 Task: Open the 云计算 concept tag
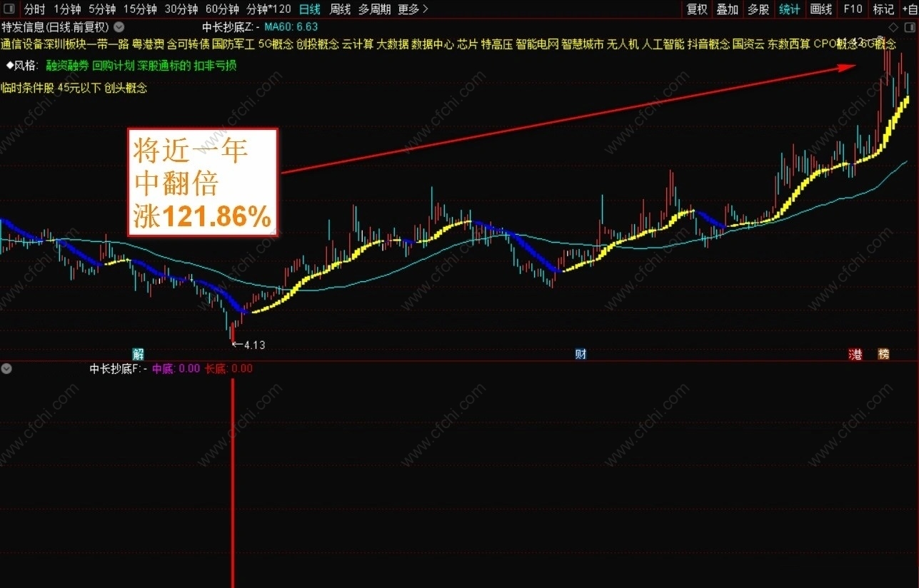pyautogui.click(x=358, y=44)
